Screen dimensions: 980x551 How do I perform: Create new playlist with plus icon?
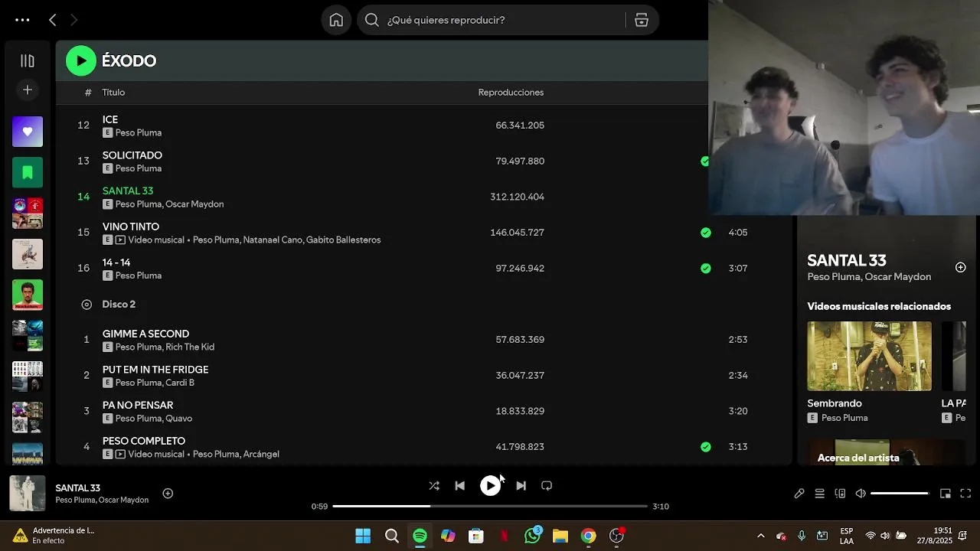click(28, 90)
